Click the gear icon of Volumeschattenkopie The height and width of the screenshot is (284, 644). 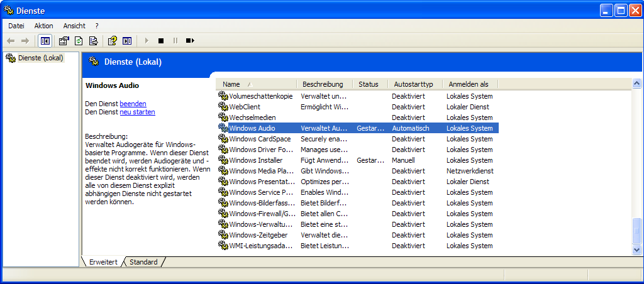223,96
